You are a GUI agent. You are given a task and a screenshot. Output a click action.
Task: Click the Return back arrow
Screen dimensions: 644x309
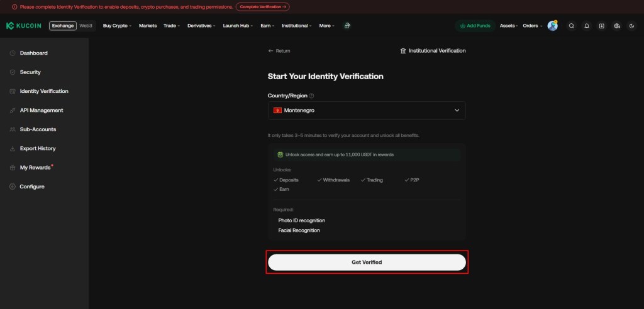[x=270, y=51]
